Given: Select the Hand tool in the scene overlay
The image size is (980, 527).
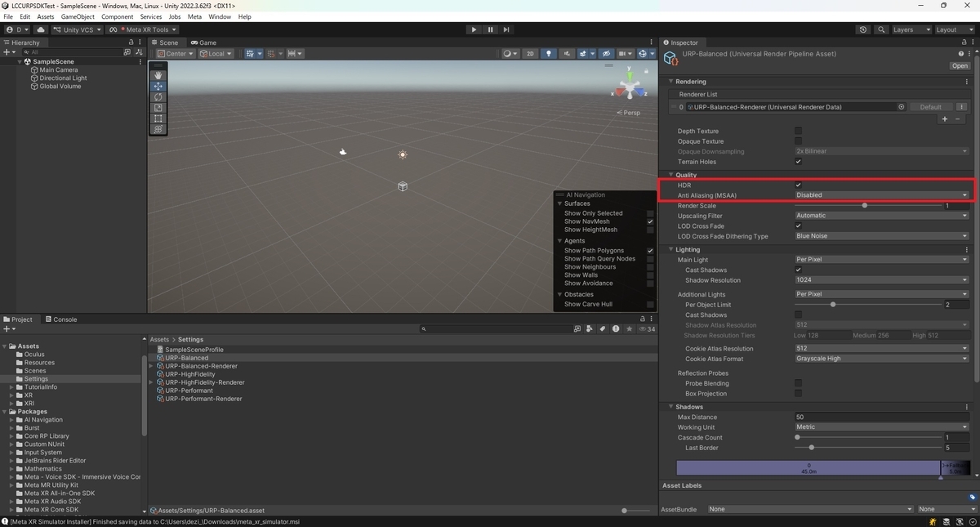Looking at the screenshot, I should tap(158, 75).
